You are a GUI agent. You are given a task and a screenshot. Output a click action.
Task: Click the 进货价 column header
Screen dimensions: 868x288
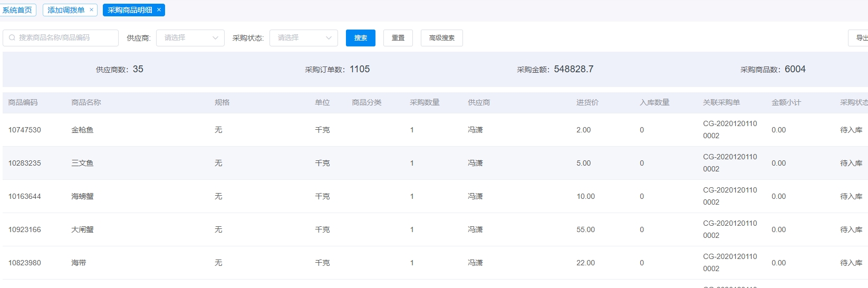(587, 102)
